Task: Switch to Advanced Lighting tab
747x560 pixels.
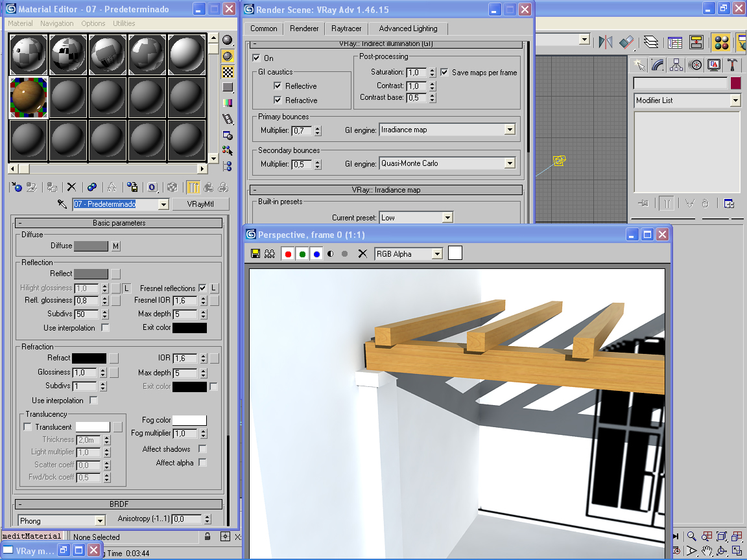Action: click(408, 29)
